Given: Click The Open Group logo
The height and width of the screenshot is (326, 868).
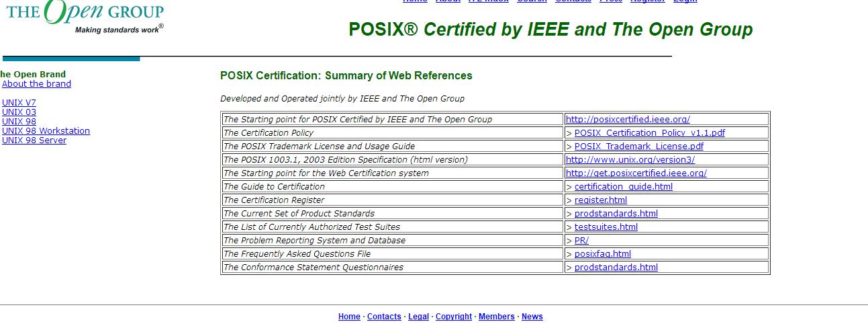Looking at the screenshot, I should click(x=85, y=15).
